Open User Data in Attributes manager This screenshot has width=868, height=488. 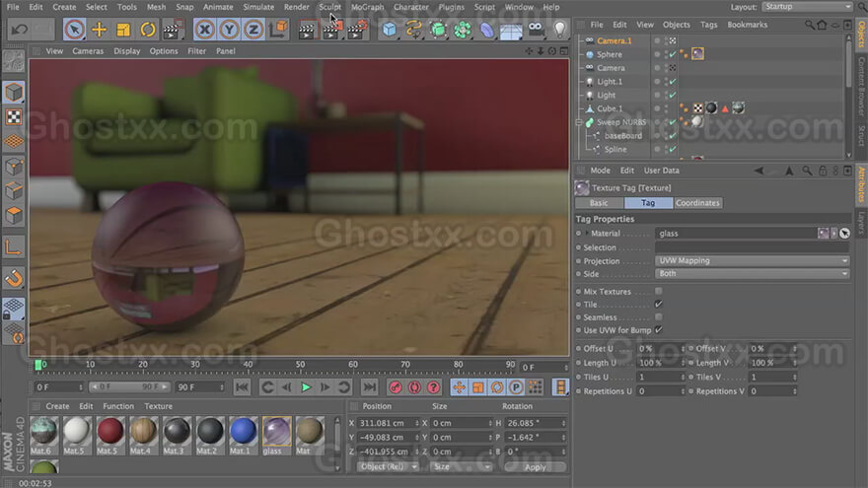662,171
